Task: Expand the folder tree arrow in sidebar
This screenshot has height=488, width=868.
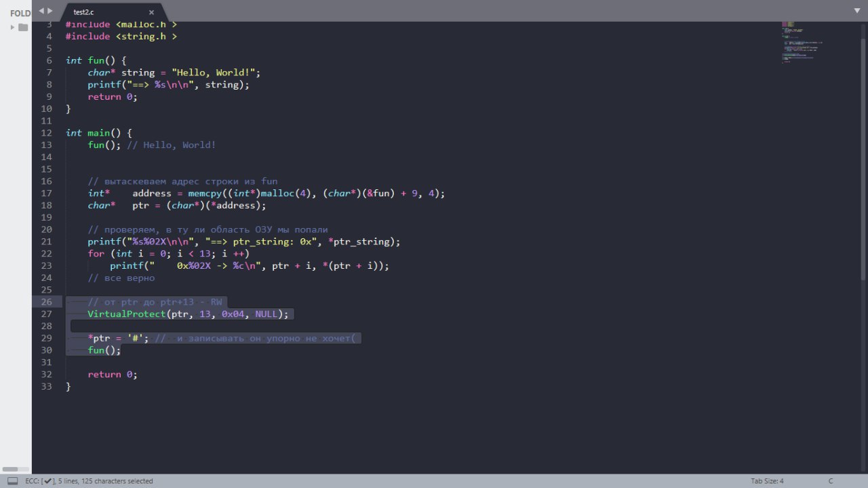Action: 12,27
